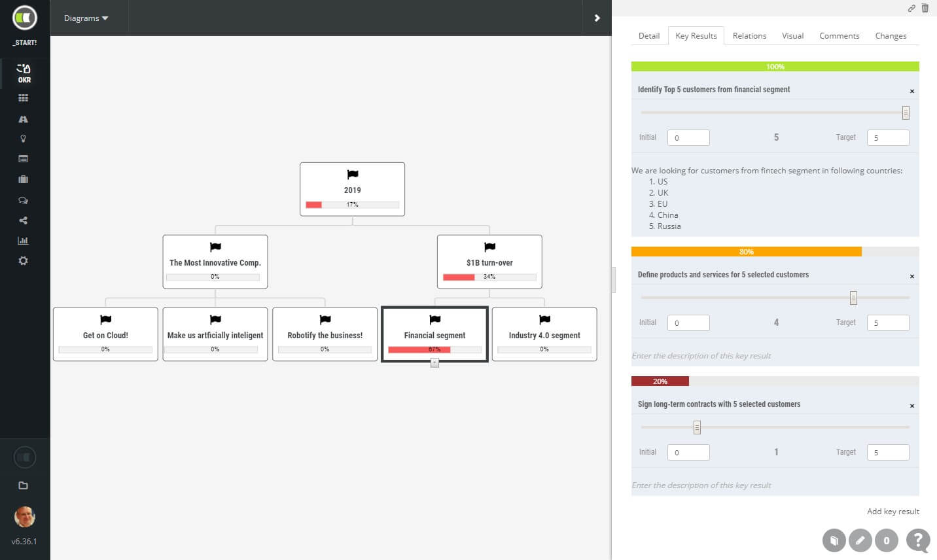937x560 pixels.
Task: Click 'Identify Top 5 customers from financial segment' title
Action: (714, 90)
